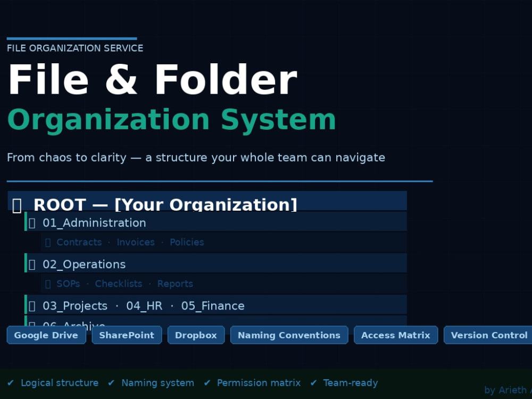Click the 02_Operations folder icon
The image size is (532, 399).
[32, 264]
